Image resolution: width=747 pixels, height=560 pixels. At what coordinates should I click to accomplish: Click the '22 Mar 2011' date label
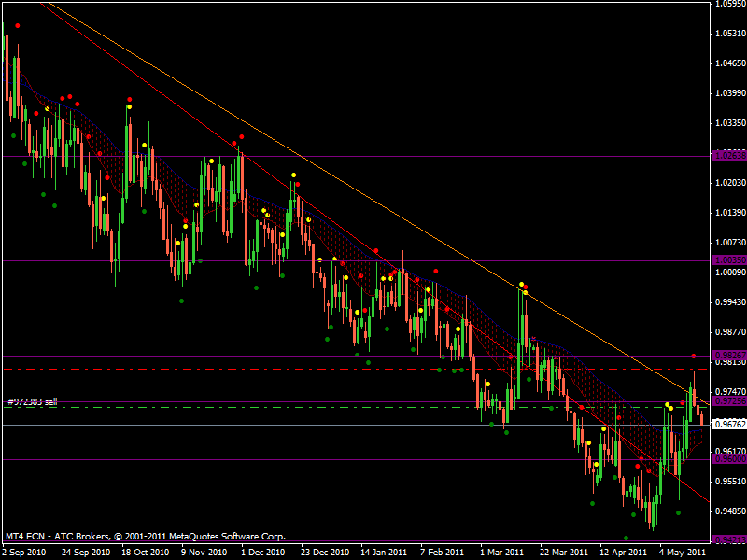click(x=564, y=553)
